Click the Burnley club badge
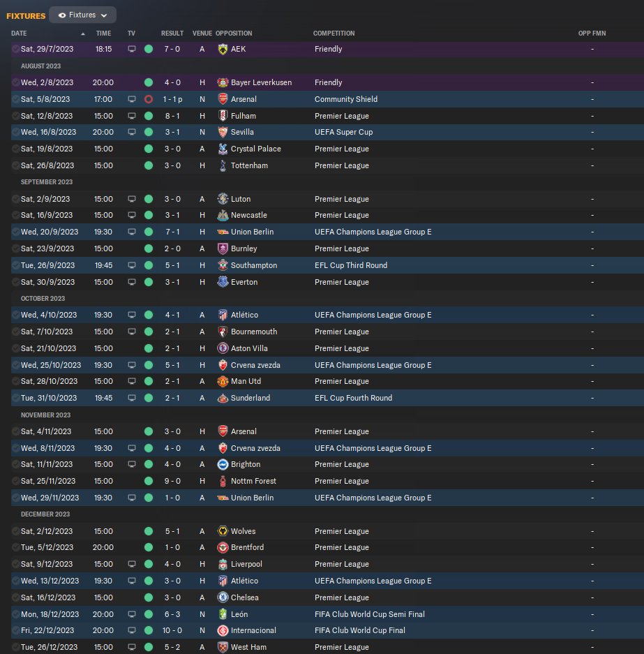 [x=223, y=248]
